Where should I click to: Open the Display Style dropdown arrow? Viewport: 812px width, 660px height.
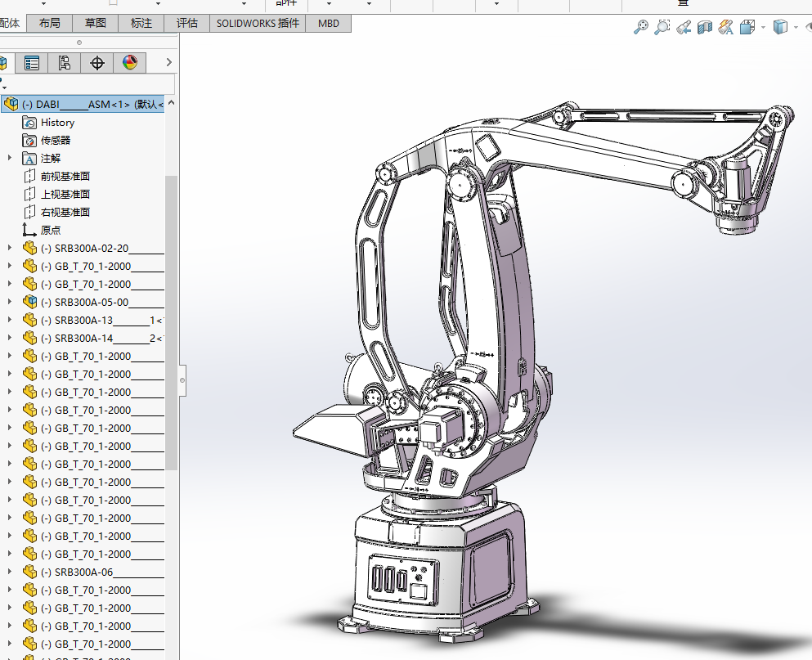click(x=796, y=27)
